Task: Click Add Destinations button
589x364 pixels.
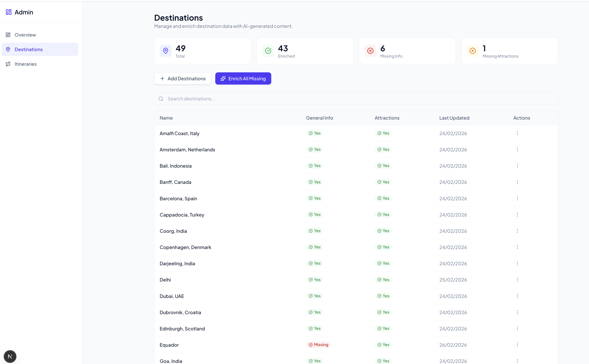Action: point(183,78)
